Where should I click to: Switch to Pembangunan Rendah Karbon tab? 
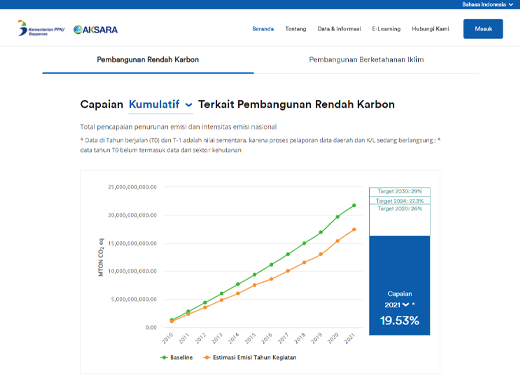coord(148,60)
